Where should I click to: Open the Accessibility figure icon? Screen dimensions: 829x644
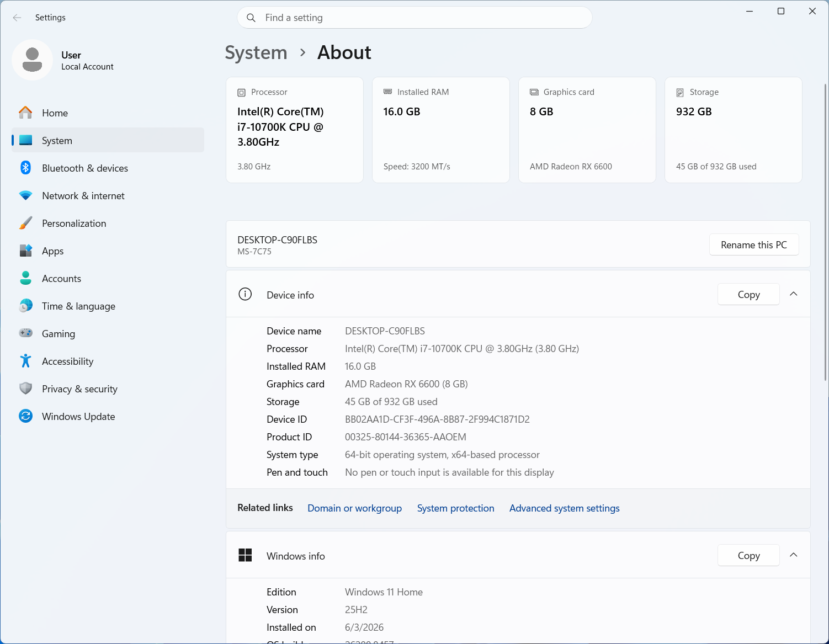[x=25, y=361]
